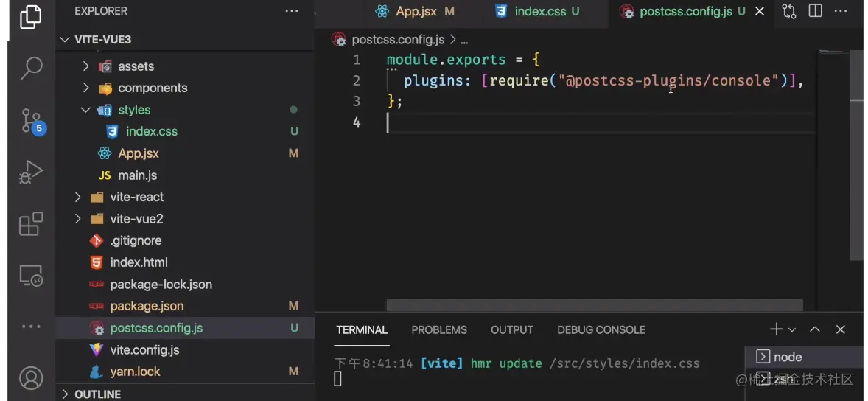This screenshot has width=868, height=401.
Task: Open the Explorer view in activity bar
Action: point(31,17)
